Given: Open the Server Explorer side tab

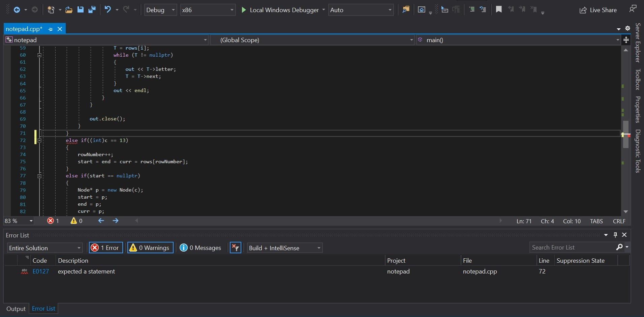Looking at the screenshot, I should click(x=638, y=43).
